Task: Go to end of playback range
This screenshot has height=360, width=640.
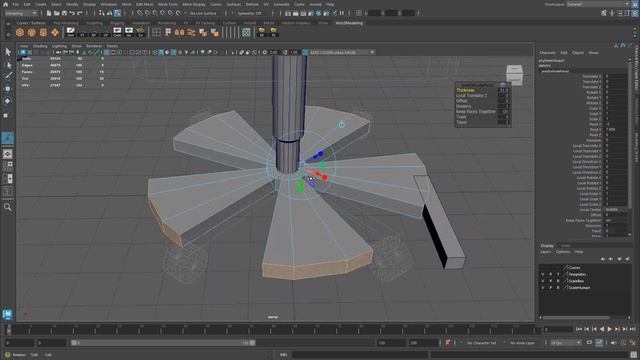Action: click(633, 329)
